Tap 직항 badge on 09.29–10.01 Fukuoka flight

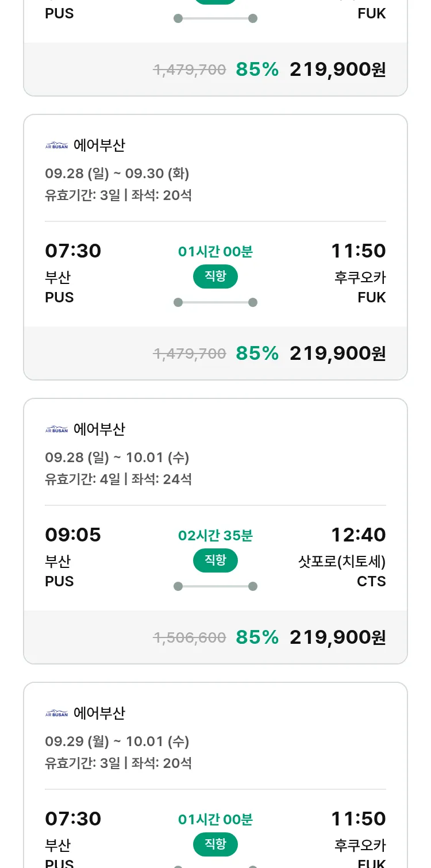point(215,844)
